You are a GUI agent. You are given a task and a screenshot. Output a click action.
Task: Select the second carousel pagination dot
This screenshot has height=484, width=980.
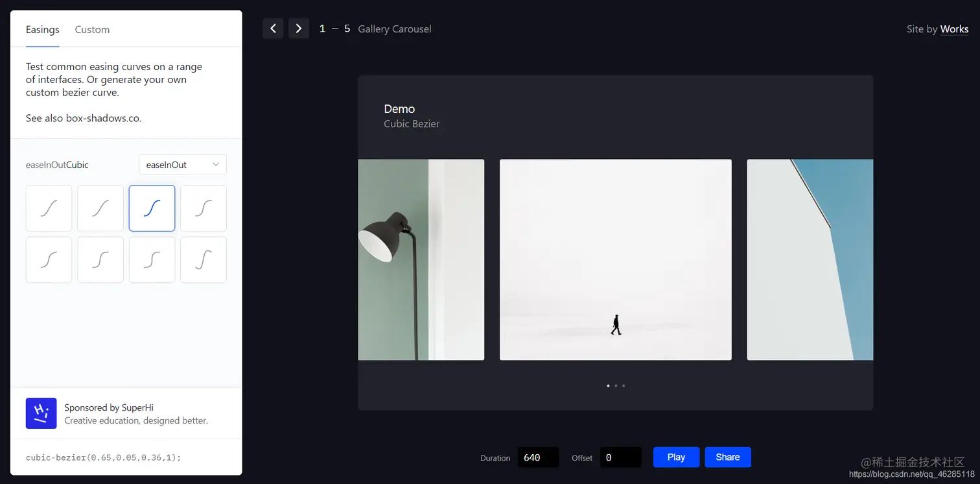coord(616,385)
